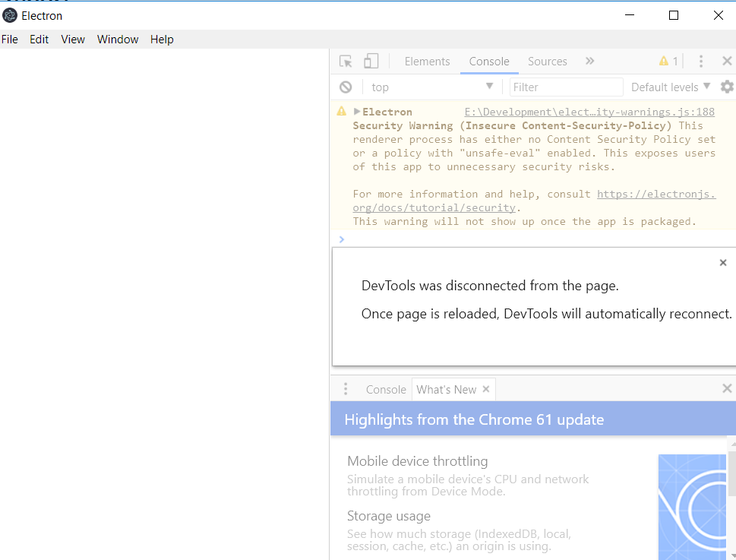Image resolution: width=736 pixels, height=560 pixels.
Task: Click the Storage usage heading
Action: click(x=389, y=516)
